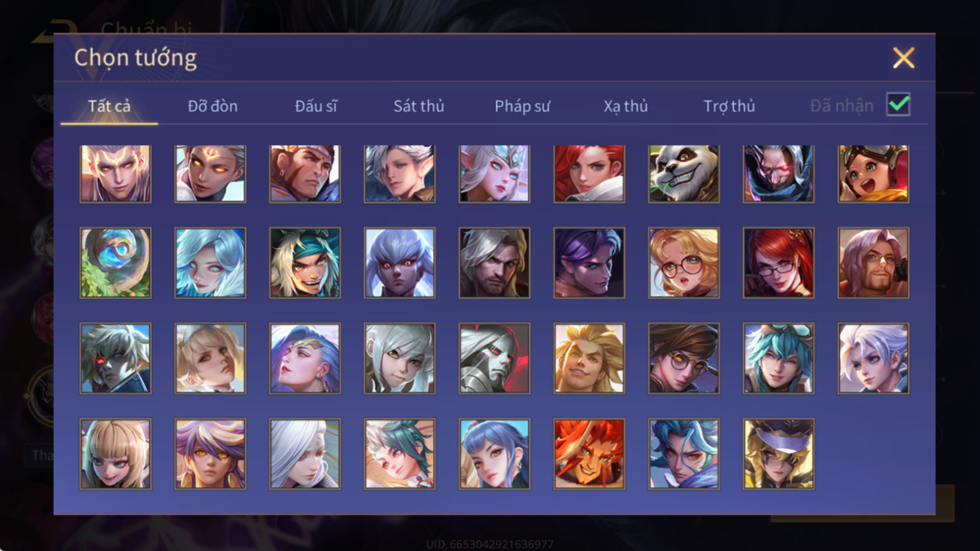Pick the red-haired hero with black glasses
This screenshot has width=980, height=551.
[x=778, y=263]
